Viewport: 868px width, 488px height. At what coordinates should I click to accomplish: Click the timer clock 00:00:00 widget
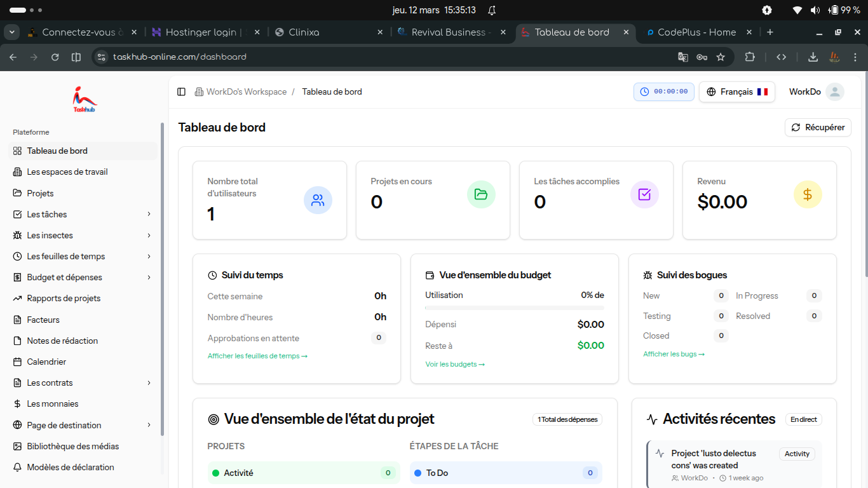pyautogui.click(x=664, y=92)
